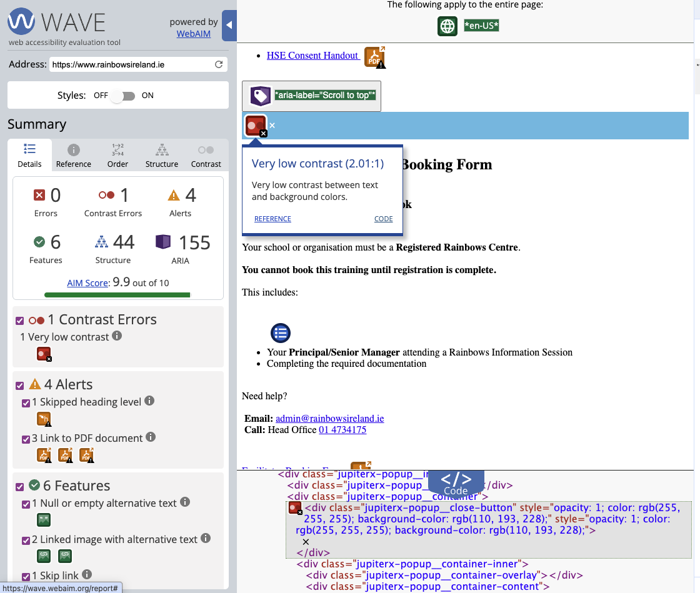Click the skipped heading level alert icon
The image size is (700, 593).
point(44,419)
